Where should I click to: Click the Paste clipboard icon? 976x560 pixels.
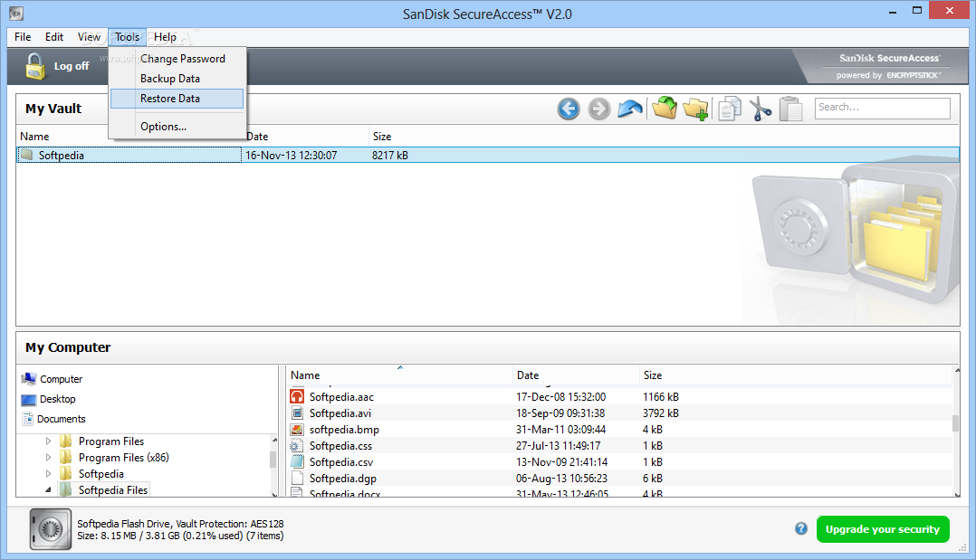pos(790,109)
